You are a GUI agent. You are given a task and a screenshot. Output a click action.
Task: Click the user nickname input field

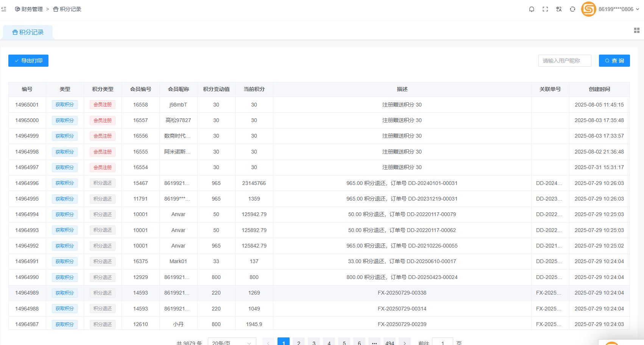coord(564,61)
